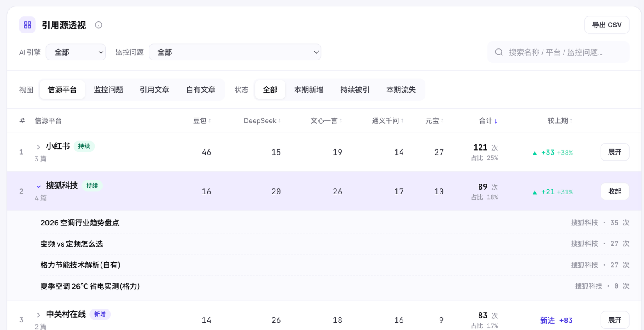Open the info icon next to 引用源透视
The width and height of the screenshot is (644, 330).
pyautogui.click(x=99, y=25)
